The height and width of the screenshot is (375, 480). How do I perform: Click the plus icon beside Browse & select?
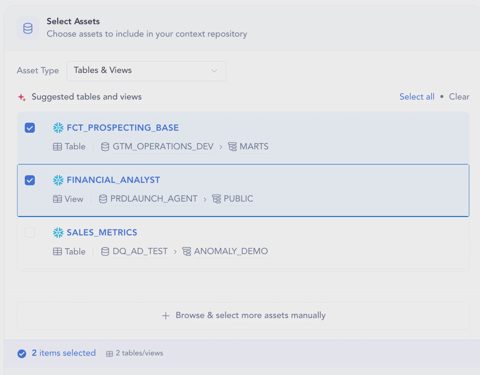(166, 315)
